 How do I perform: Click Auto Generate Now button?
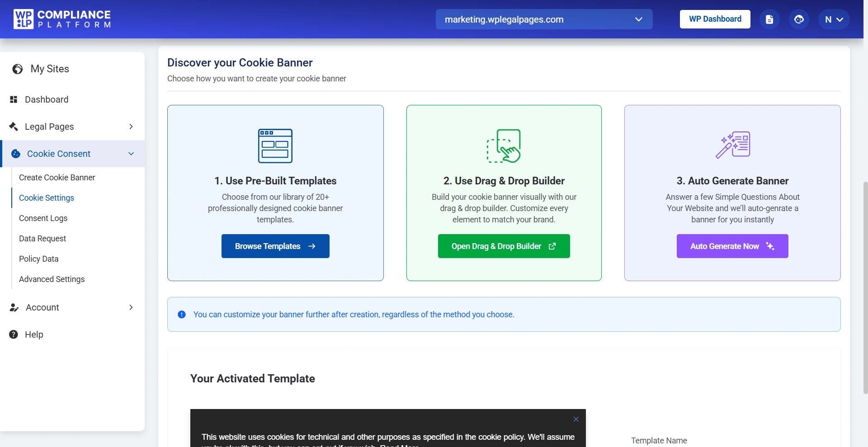[732, 246]
